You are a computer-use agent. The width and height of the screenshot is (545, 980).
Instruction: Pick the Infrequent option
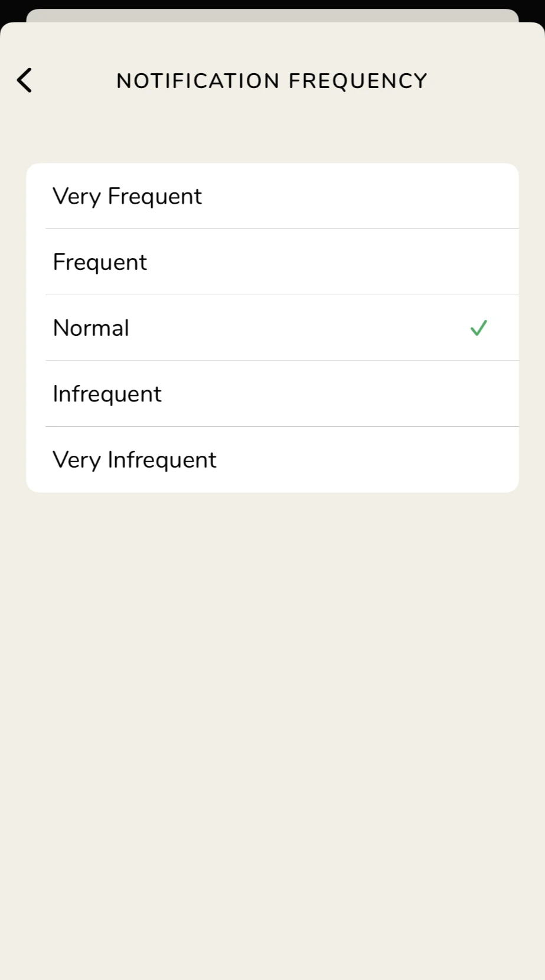tap(272, 394)
